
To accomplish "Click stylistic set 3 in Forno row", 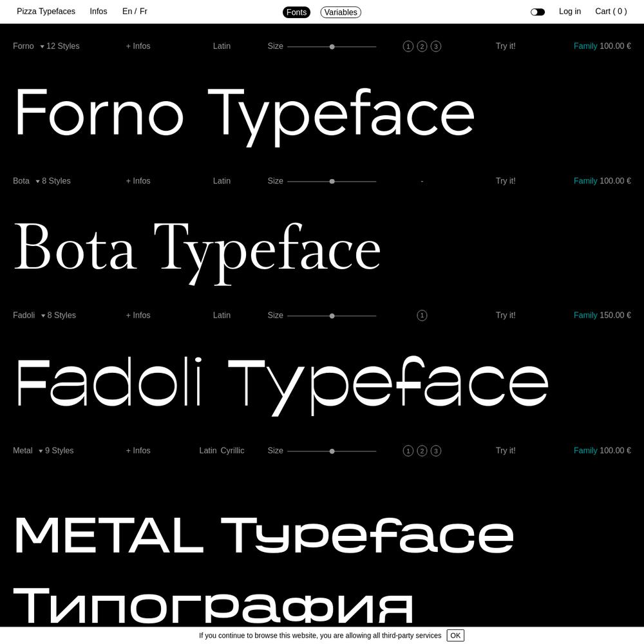I will pos(436,46).
